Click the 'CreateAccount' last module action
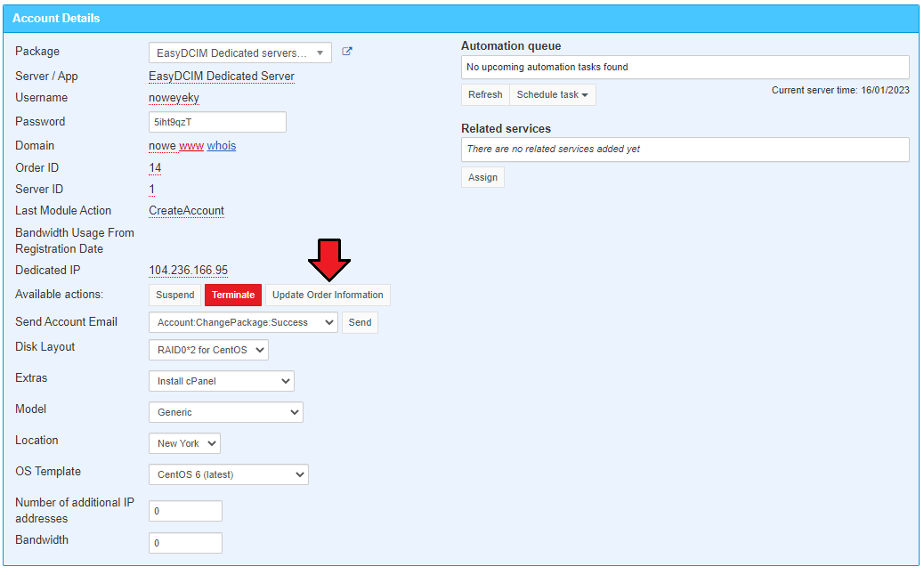 pyautogui.click(x=186, y=211)
